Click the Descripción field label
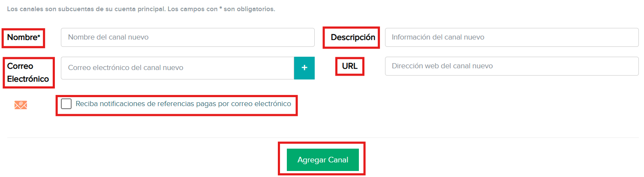Screen dimensions: 644x177 click(x=353, y=37)
